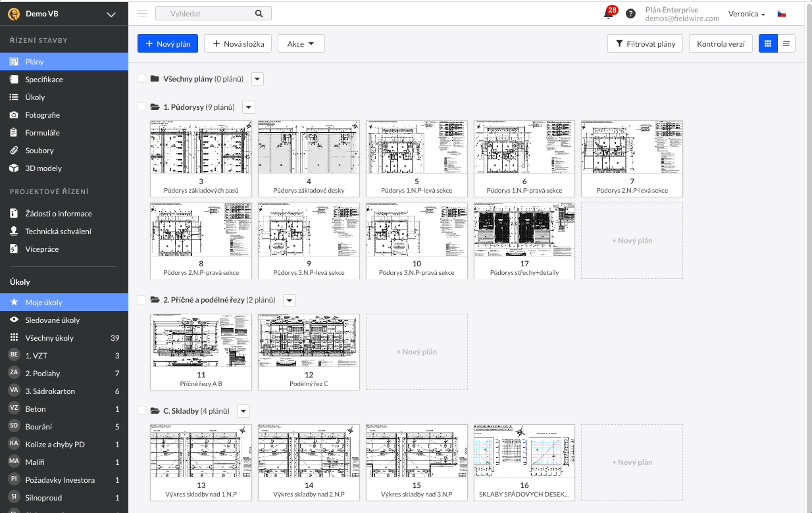
Task: Click the Nová složka button
Action: 238,44
